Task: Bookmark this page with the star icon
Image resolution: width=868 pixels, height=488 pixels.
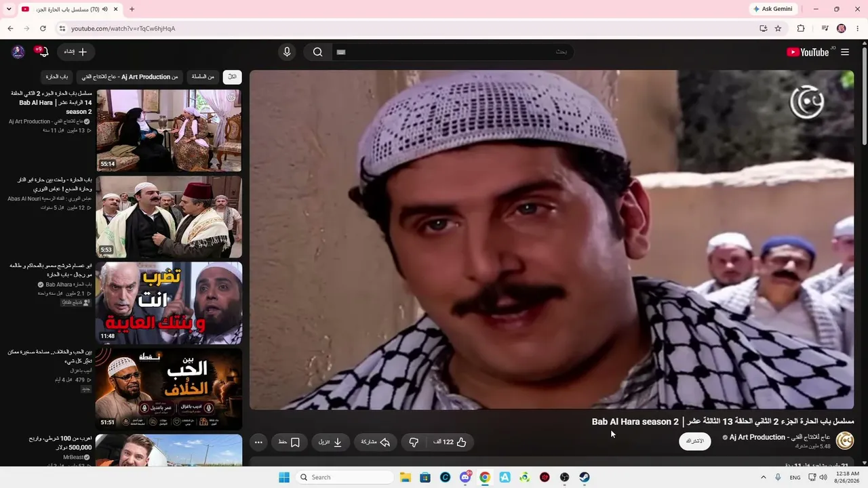Action: coord(778,28)
